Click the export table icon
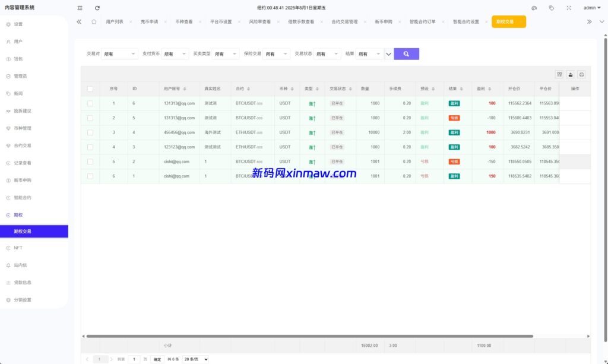608x364 pixels. coord(570,74)
